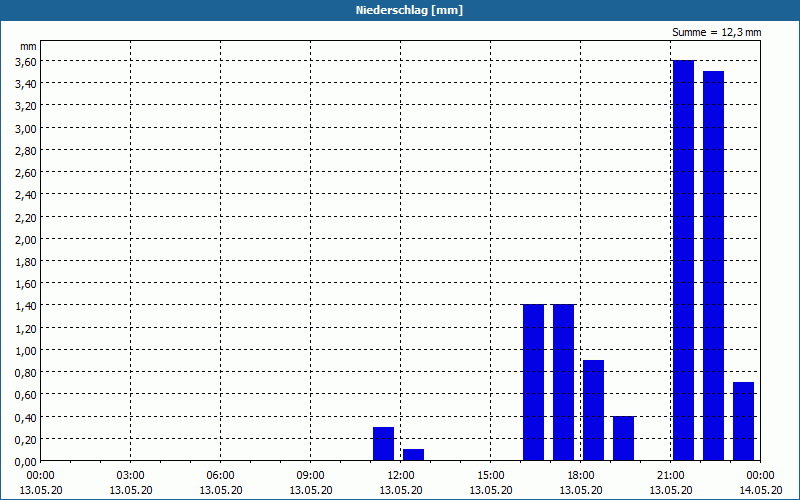Click the bar reaching 0,90 mm

coord(593,410)
